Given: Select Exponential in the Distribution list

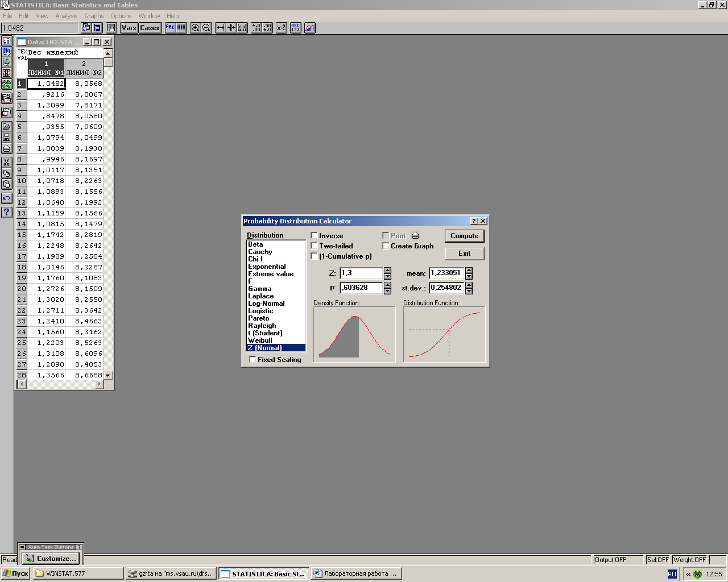Looking at the screenshot, I should point(276,267).
